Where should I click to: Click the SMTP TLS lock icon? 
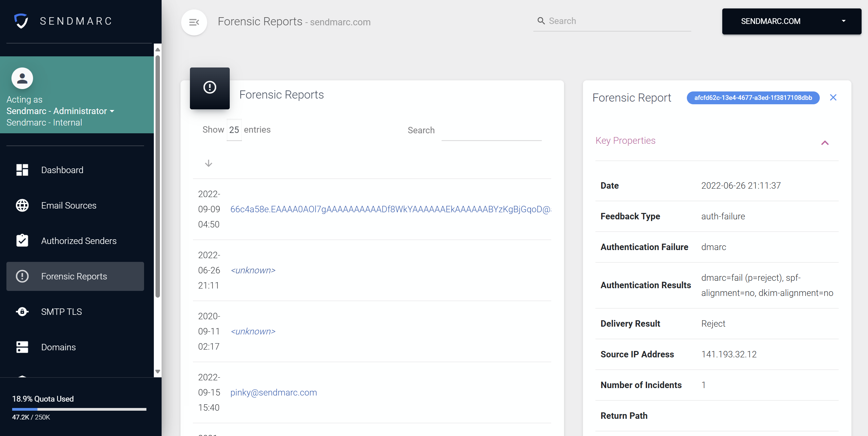(22, 311)
